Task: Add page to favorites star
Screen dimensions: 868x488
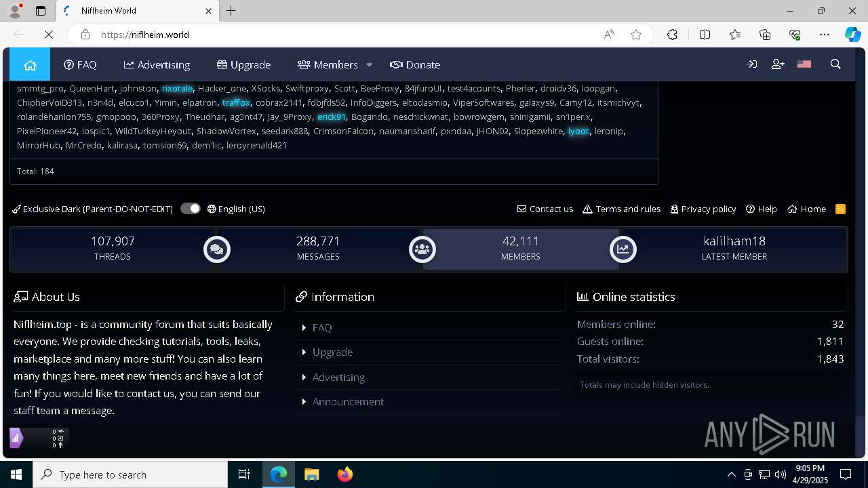Action: coord(636,35)
